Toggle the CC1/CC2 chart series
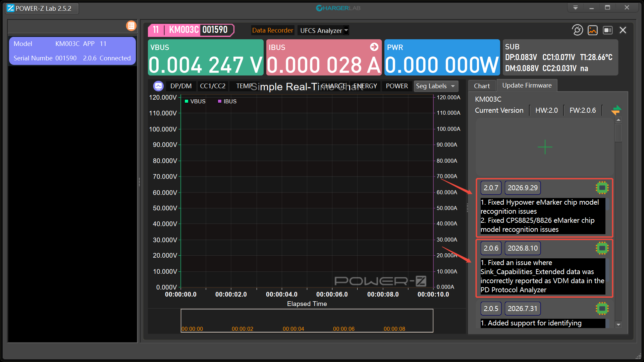Viewport: 644px width, 362px height. pyautogui.click(x=213, y=86)
